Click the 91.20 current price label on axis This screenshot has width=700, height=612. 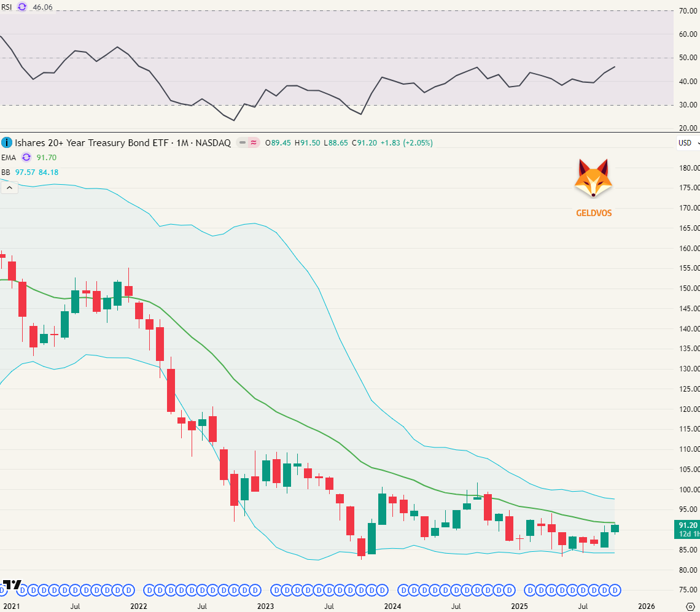click(687, 525)
